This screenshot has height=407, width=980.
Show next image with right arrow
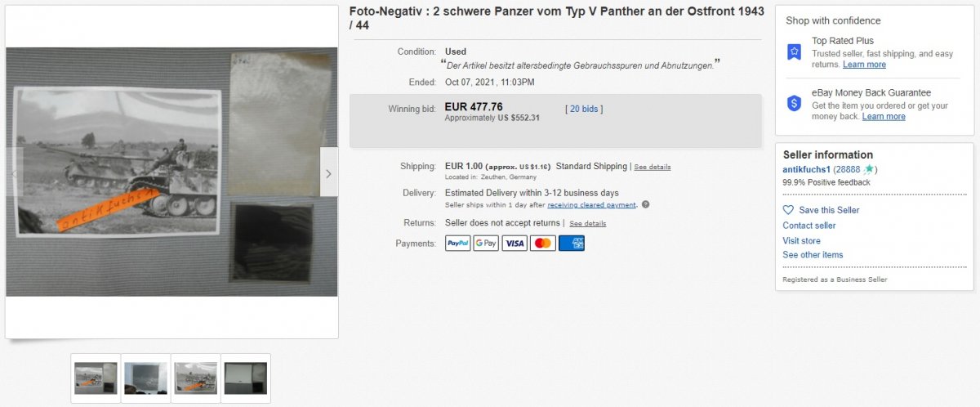click(328, 173)
